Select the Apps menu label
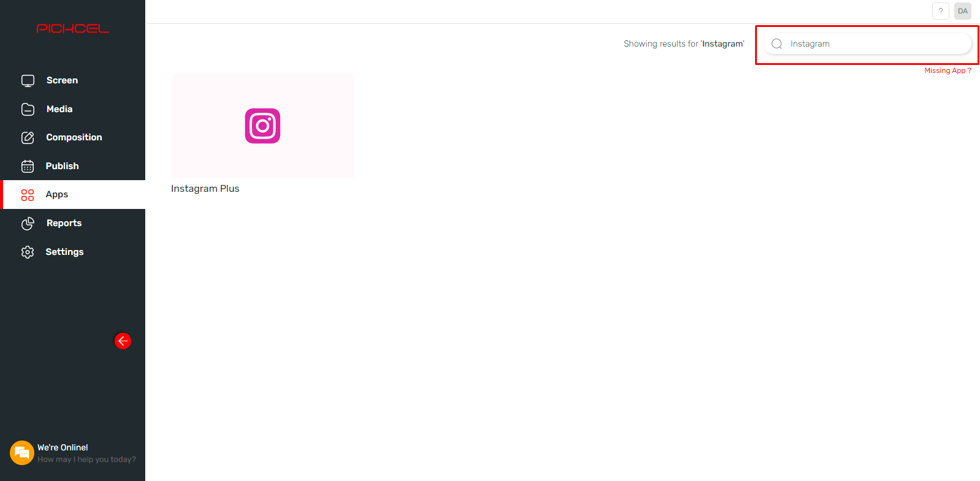Screen dimensions: 980x481 click(x=57, y=194)
